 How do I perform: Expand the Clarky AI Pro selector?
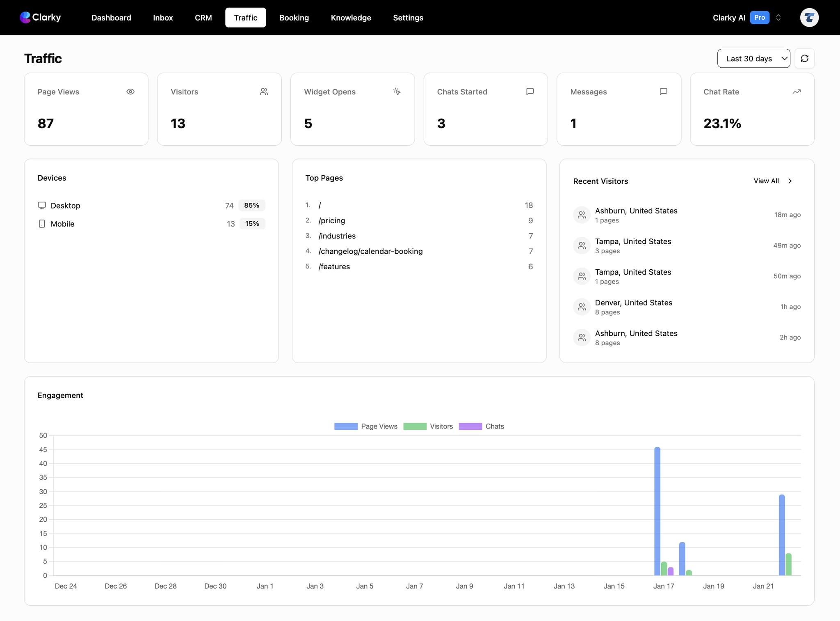(778, 17)
